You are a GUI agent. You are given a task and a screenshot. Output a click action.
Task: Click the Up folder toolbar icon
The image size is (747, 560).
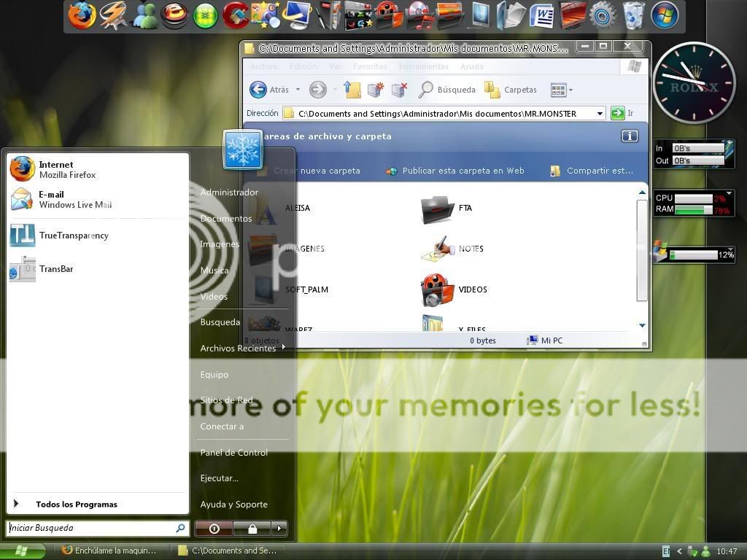(x=352, y=90)
